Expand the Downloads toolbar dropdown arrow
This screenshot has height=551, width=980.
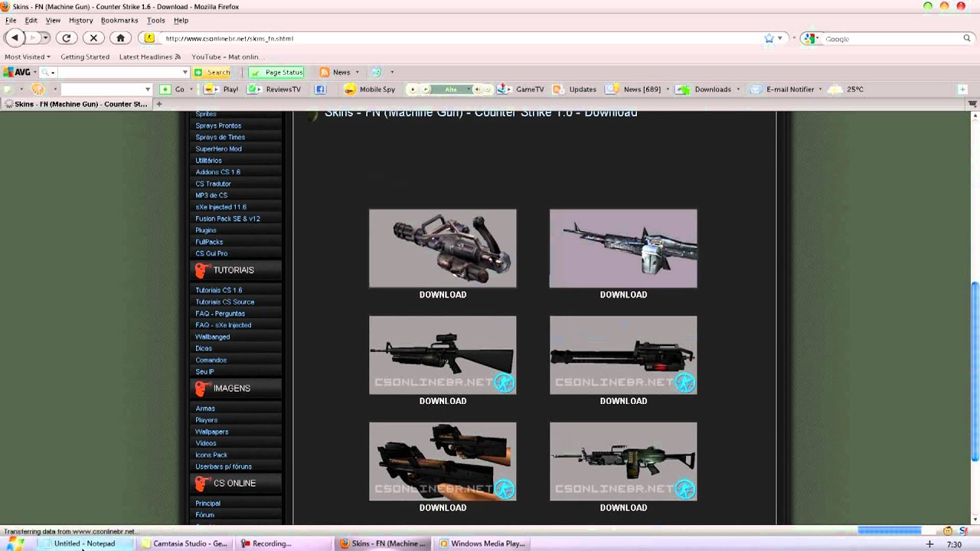tap(738, 90)
